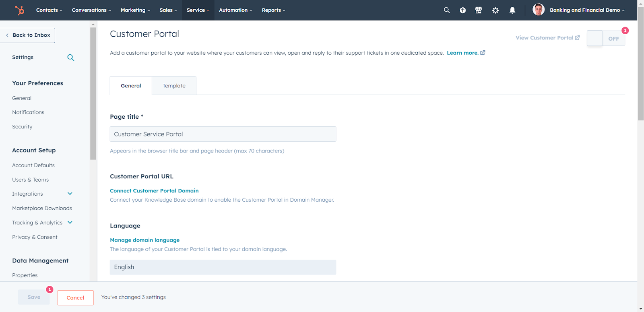Select the General tab

coord(131,86)
